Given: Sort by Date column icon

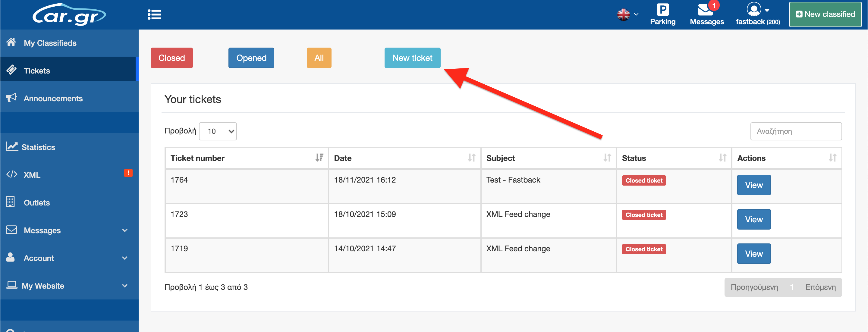Looking at the screenshot, I should tap(472, 158).
